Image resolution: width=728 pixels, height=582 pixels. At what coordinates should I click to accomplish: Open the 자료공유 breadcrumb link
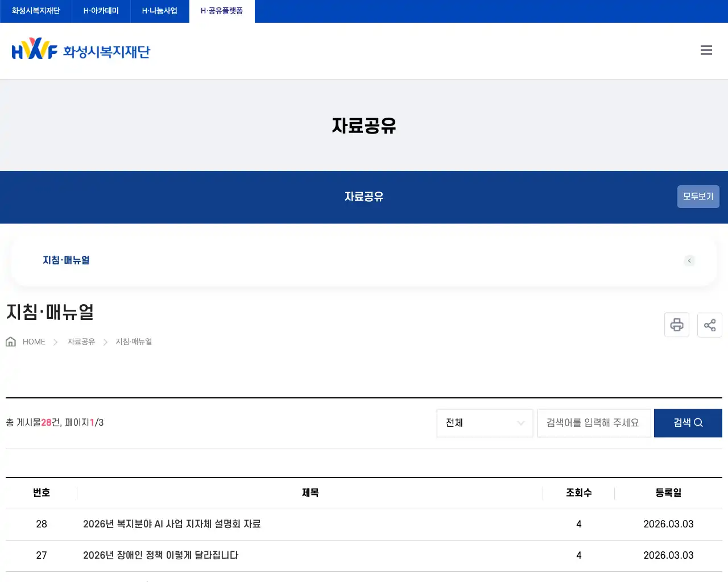[x=80, y=342]
